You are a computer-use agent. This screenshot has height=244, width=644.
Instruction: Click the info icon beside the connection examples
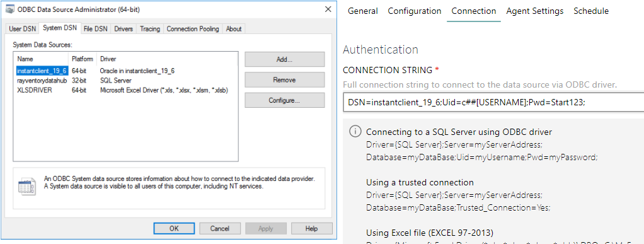[x=354, y=131]
